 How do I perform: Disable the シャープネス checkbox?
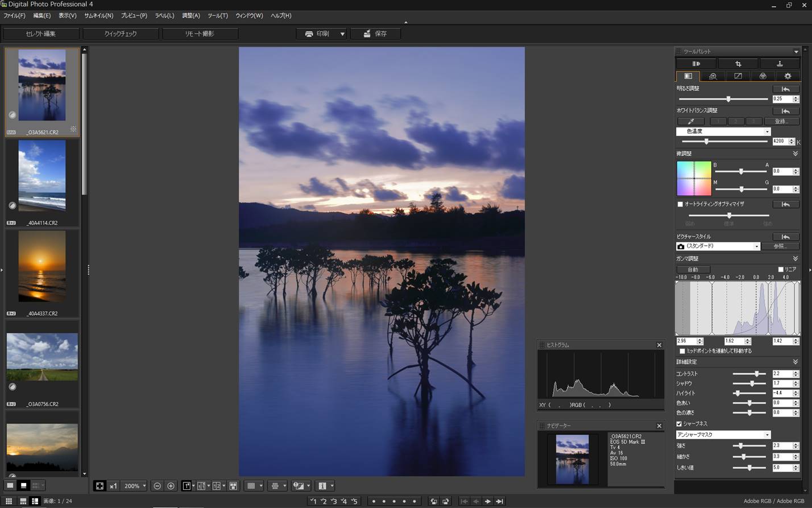tap(678, 424)
